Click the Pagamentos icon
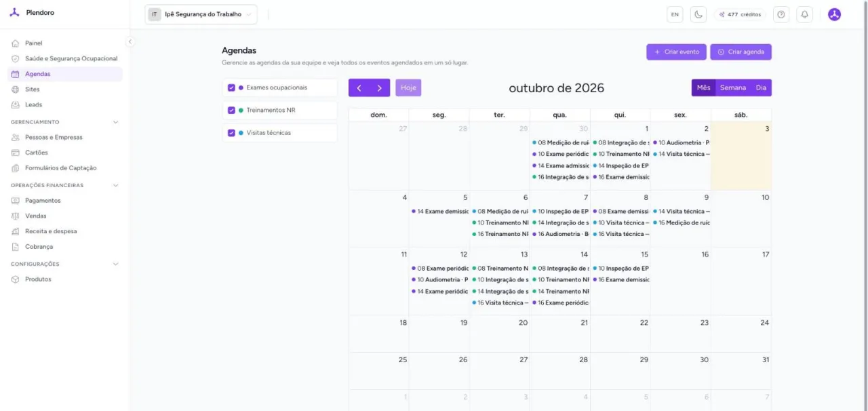868x411 pixels. pyautogui.click(x=16, y=201)
